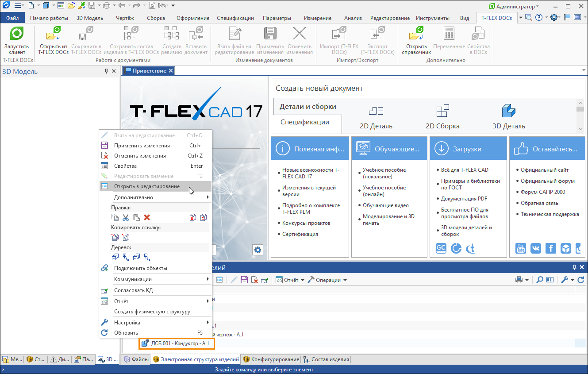
Task: Open dropdown arrow next to new document icon
Action: click(38, 6)
